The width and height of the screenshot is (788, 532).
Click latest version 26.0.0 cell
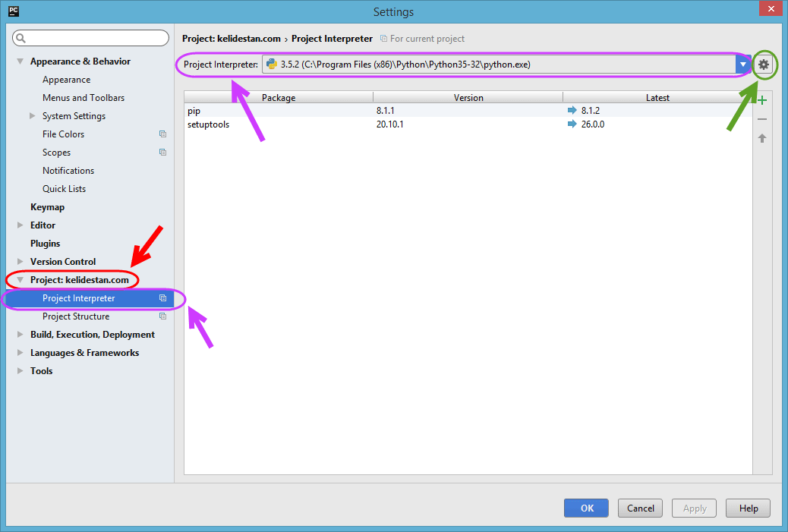pos(593,124)
